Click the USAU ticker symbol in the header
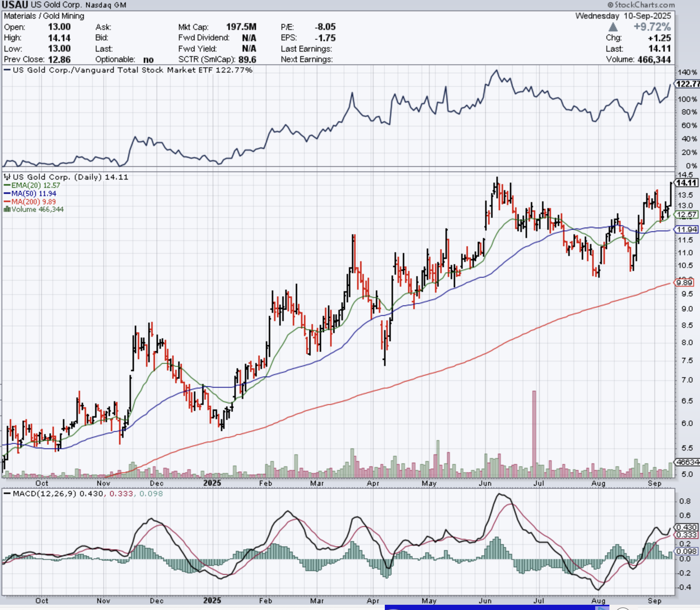Screen dimensions: 700x610 click(x=15, y=5)
